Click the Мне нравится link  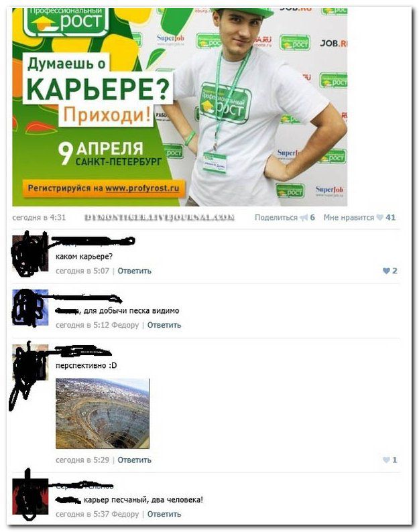349,218
